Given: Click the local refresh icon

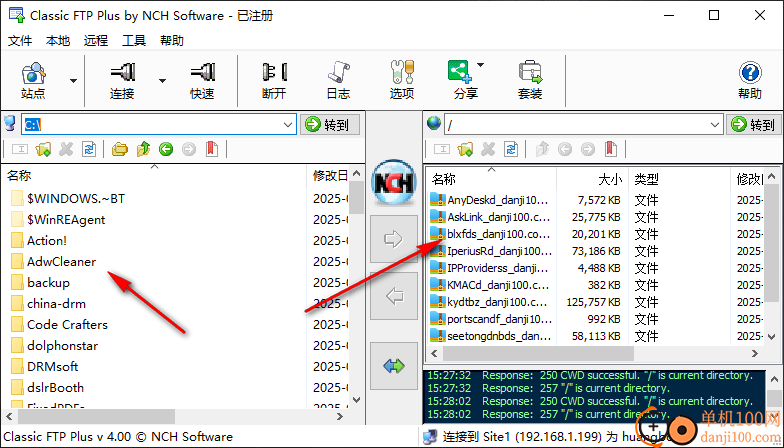Looking at the screenshot, I should 89,149.
